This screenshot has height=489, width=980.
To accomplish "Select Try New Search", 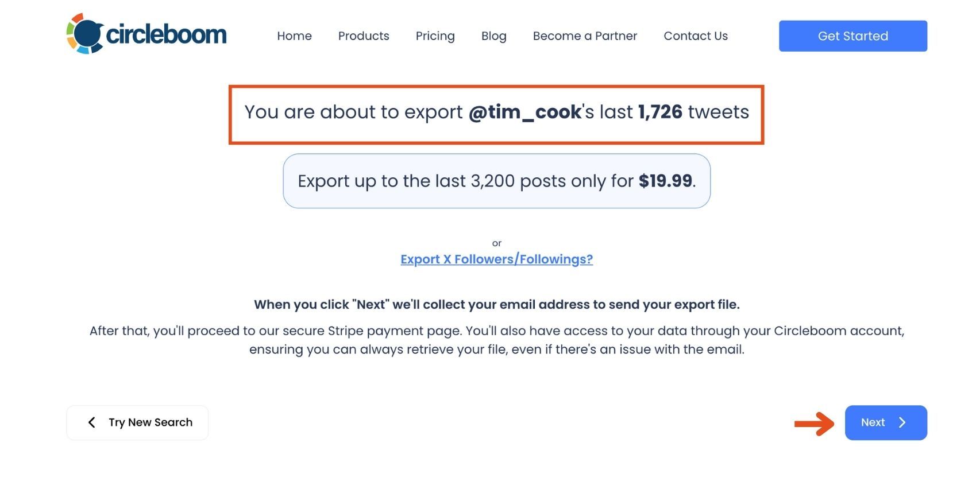I will pyautogui.click(x=137, y=422).
